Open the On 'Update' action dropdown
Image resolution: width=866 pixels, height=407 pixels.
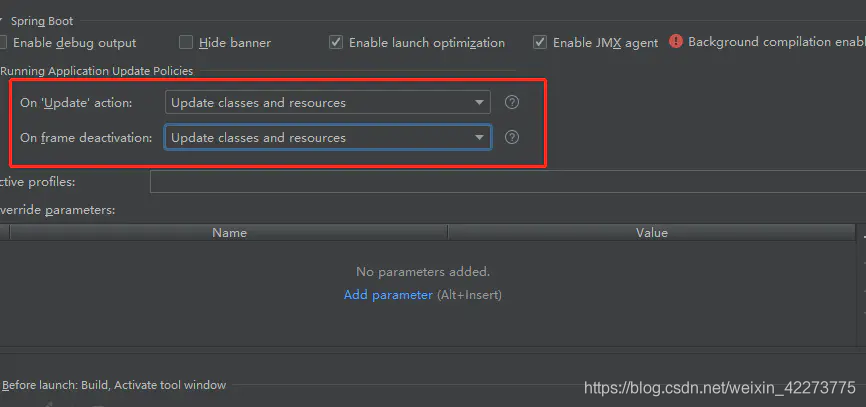coord(328,103)
